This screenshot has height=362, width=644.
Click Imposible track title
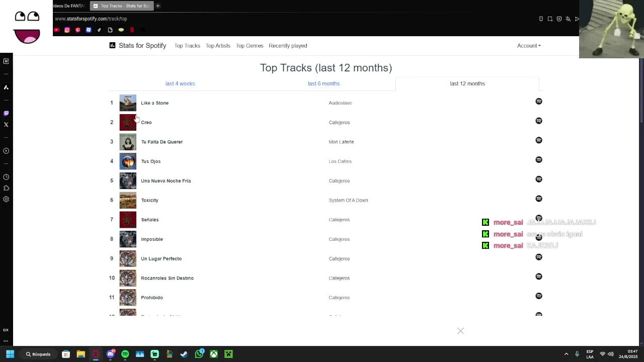click(152, 239)
